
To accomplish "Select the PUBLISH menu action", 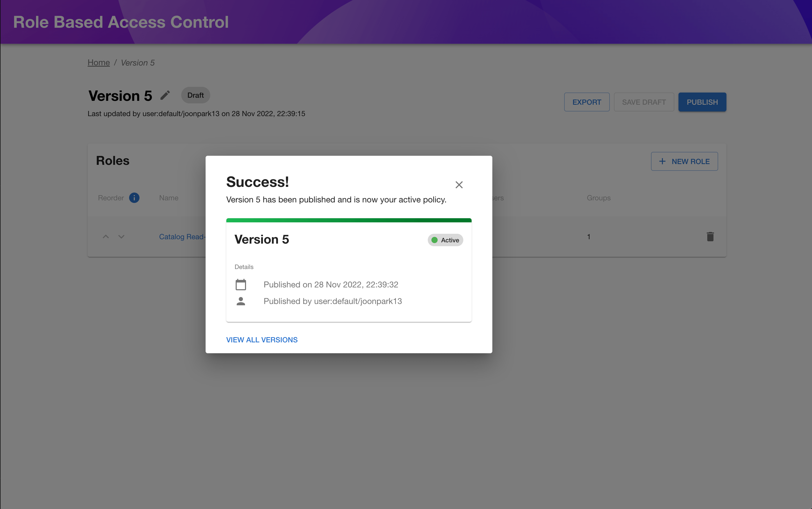I will point(702,101).
